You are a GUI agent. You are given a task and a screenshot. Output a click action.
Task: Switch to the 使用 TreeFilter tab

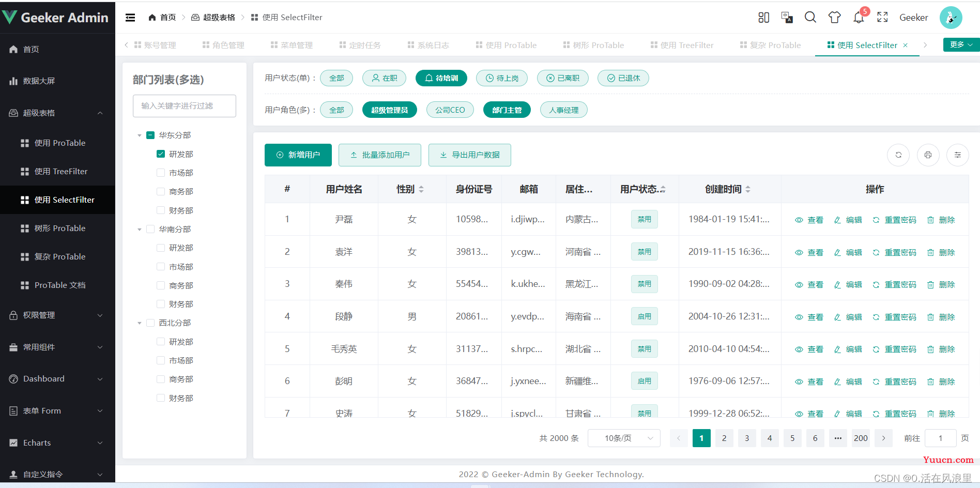[682, 45]
